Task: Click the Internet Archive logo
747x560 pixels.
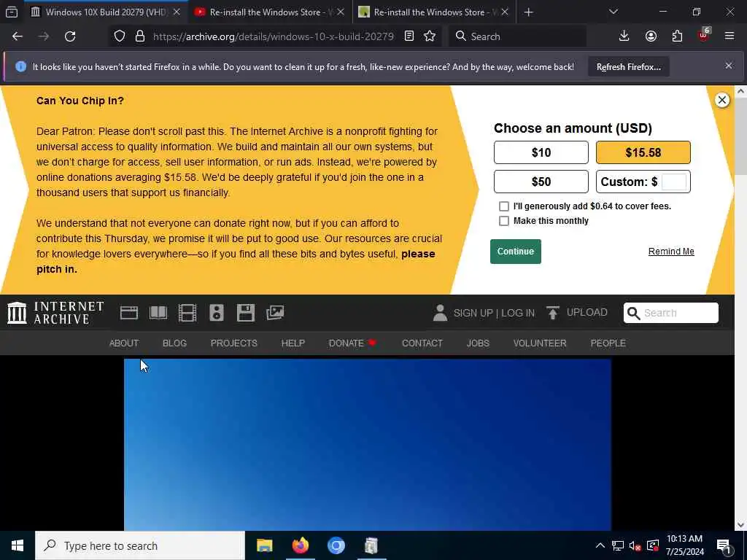Action: pyautogui.click(x=55, y=313)
